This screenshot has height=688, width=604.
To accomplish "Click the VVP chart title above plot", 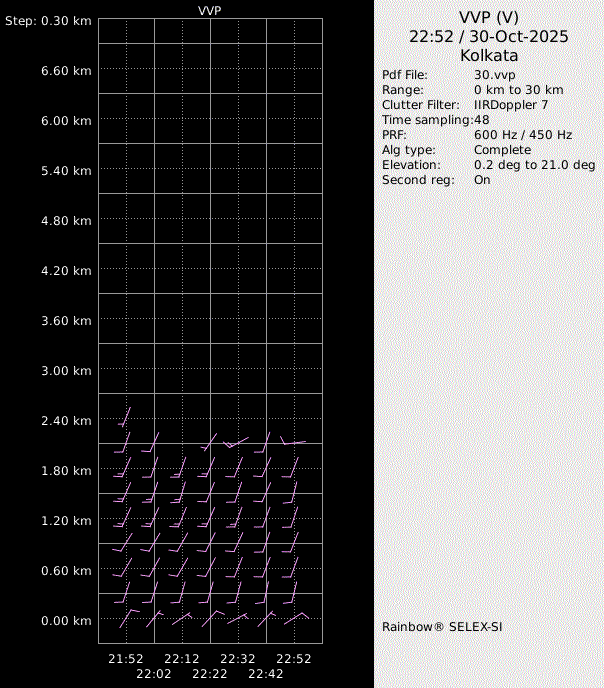I will click(211, 9).
